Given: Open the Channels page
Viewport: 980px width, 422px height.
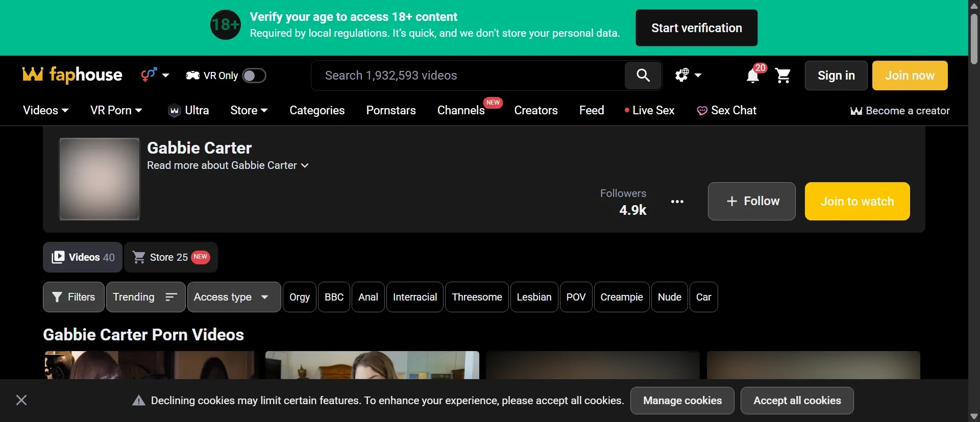Looking at the screenshot, I should pos(461,110).
